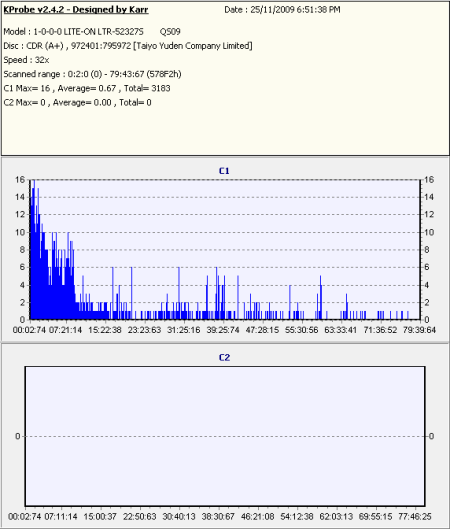
Task: Click the C1 chart title
Action: 224,171
